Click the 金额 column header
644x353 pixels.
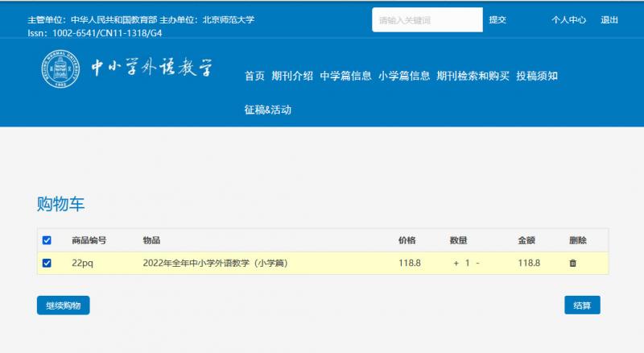coord(526,240)
